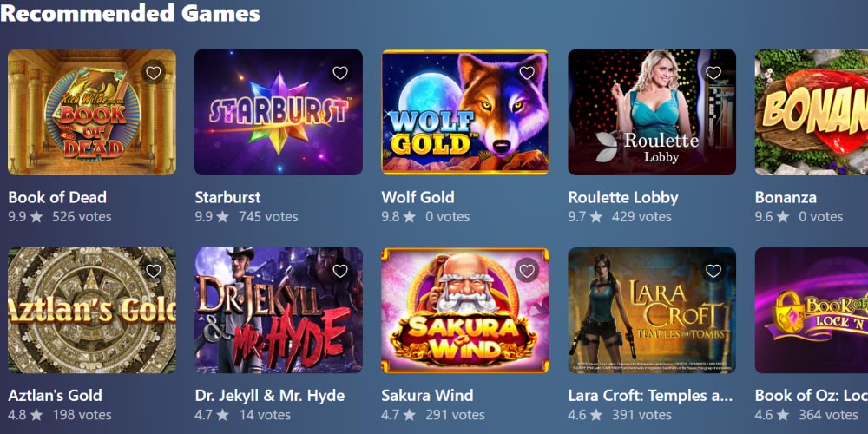Open Sakura Wind game image
Viewport: 868px width, 434px height.
pyautogui.click(x=465, y=310)
